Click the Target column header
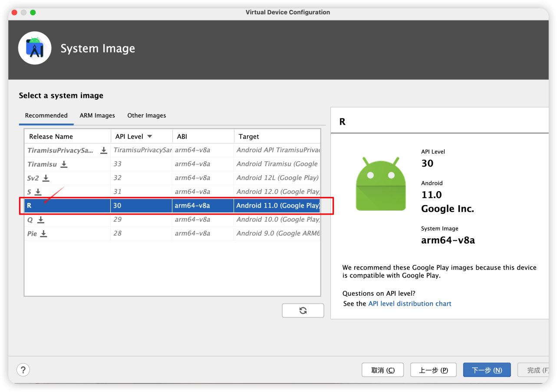The height and width of the screenshot is (392, 557). [277, 137]
